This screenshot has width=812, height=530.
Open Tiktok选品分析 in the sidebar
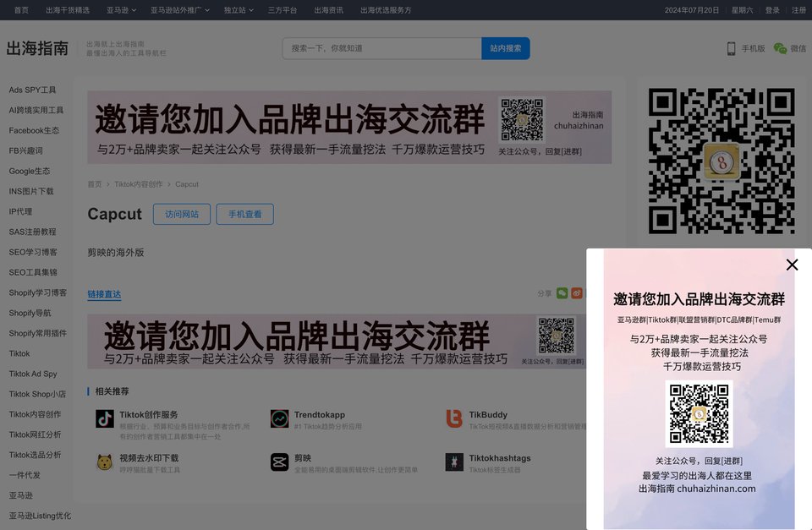tap(36, 455)
